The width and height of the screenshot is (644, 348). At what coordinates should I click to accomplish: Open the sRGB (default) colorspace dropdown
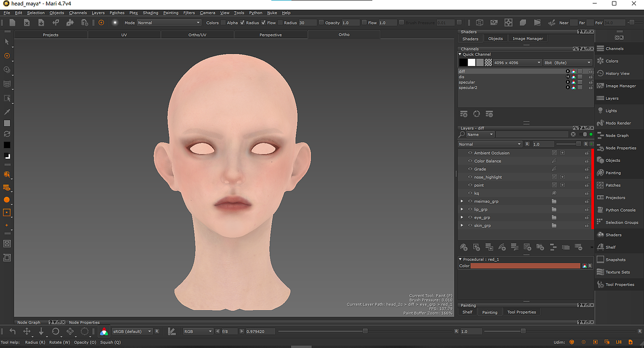click(x=132, y=331)
